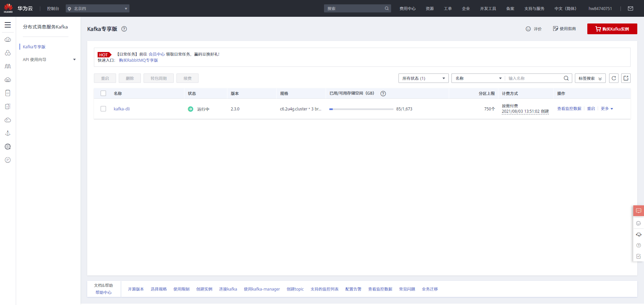
Task: Open the hamburger service list menu
Action: point(8,25)
